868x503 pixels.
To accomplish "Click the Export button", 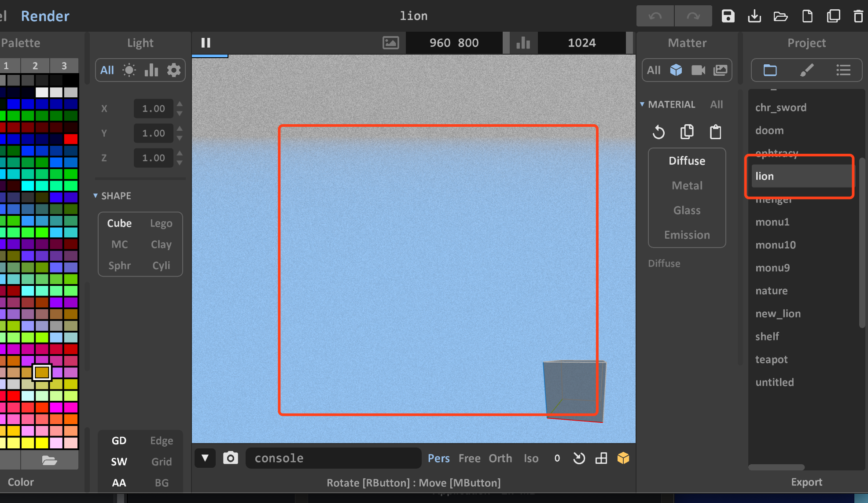I will 806,482.
